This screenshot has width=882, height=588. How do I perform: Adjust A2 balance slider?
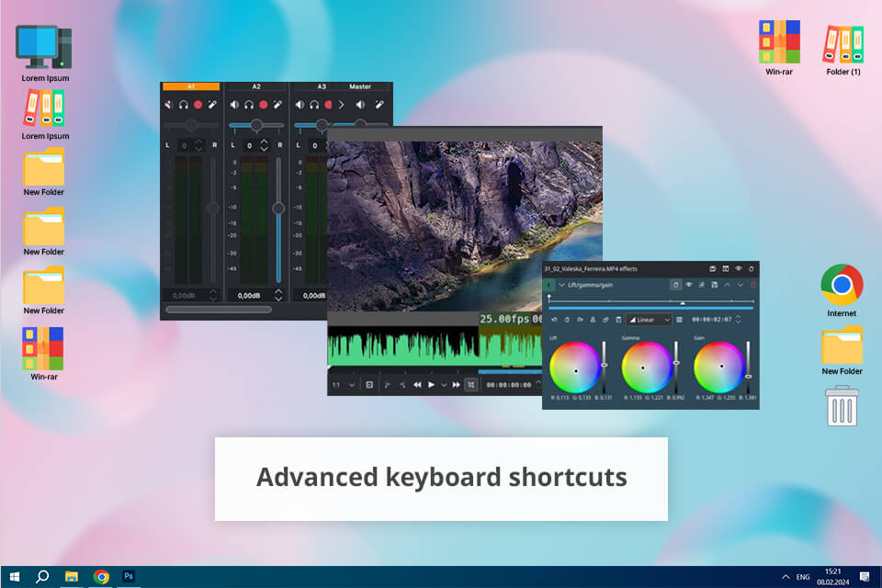[256, 125]
